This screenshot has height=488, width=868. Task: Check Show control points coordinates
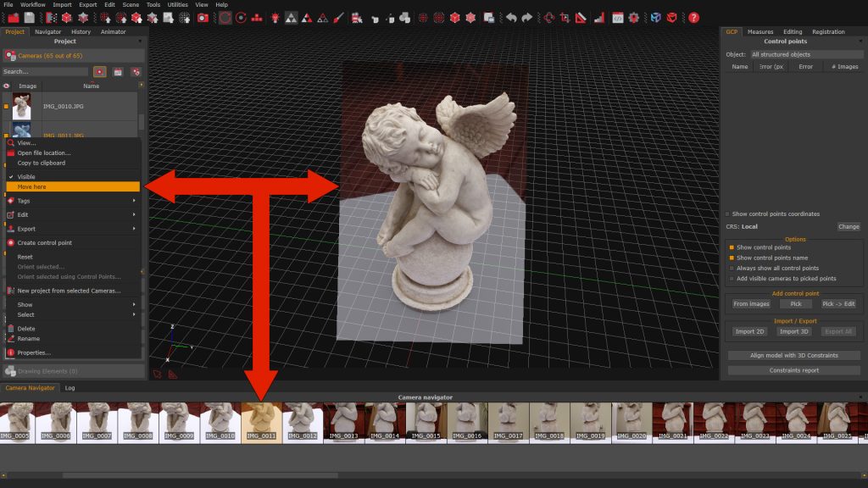click(x=727, y=214)
